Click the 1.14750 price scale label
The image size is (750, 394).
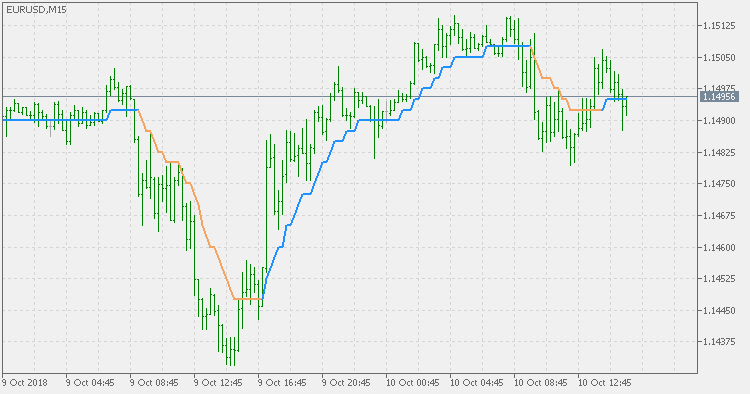coord(719,184)
